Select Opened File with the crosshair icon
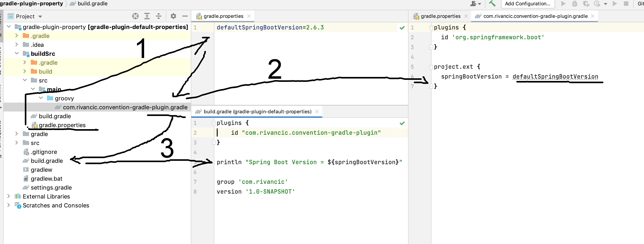Screen dimensions: 644x244 135,16
